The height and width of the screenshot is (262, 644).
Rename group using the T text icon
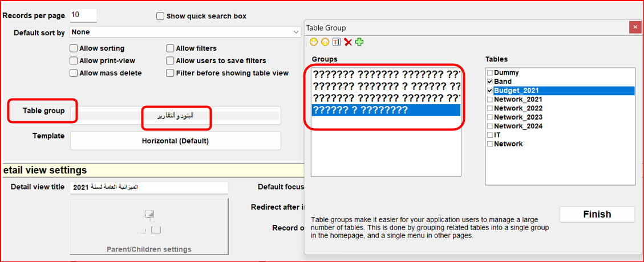click(337, 42)
